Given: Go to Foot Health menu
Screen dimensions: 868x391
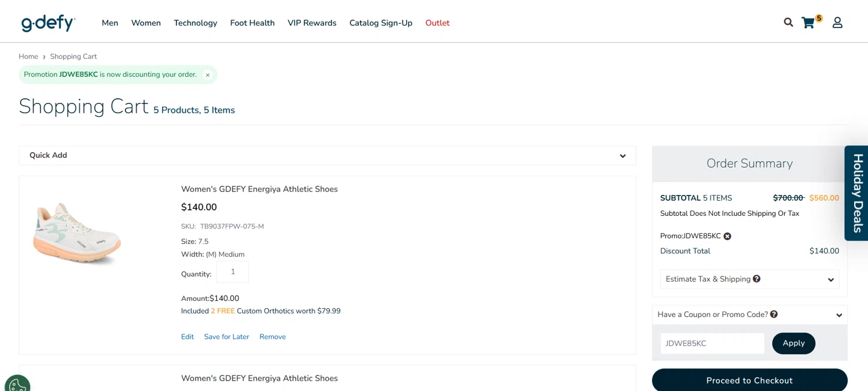Looking at the screenshot, I should 252,23.
